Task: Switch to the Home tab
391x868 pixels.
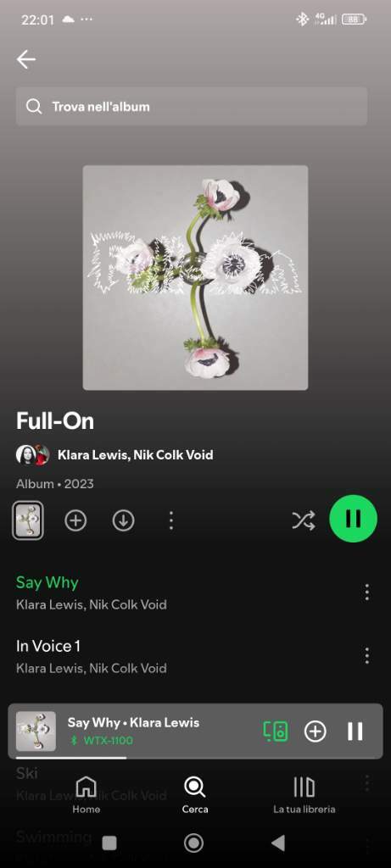Action: click(87, 795)
